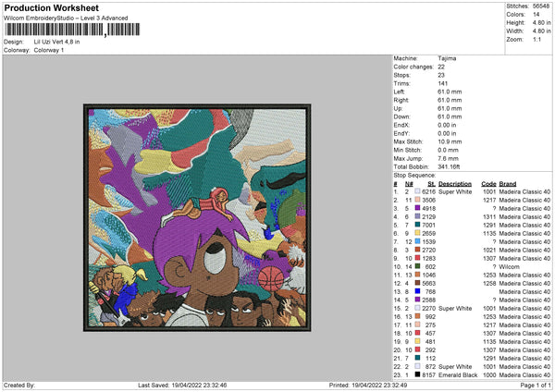Click the Brand column header
The image size is (555, 392).
coord(508,184)
